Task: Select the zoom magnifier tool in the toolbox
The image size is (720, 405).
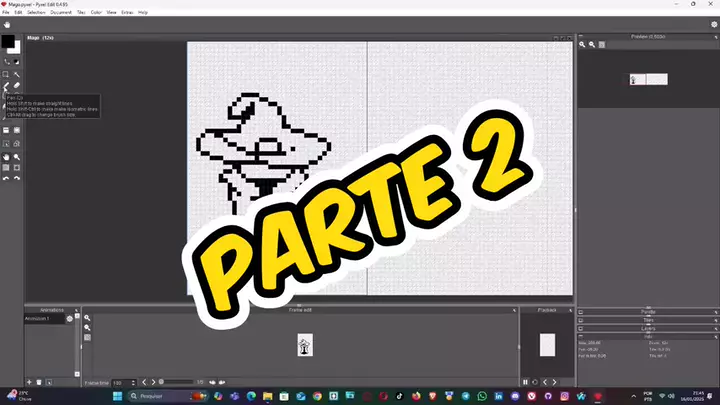Action: (17, 157)
